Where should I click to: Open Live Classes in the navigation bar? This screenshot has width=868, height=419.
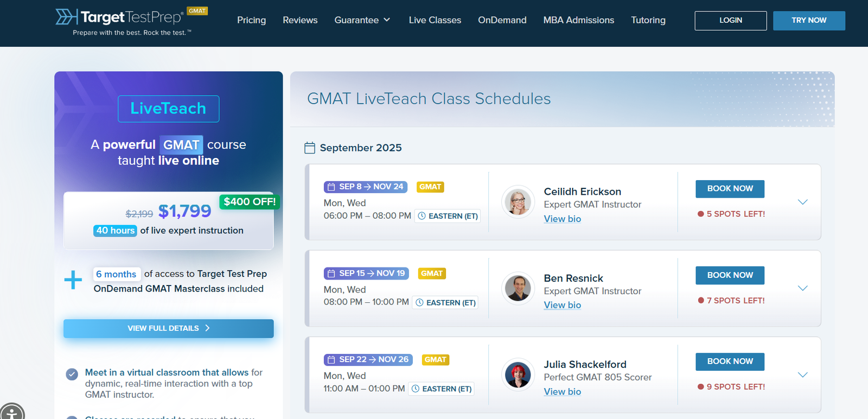[435, 20]
